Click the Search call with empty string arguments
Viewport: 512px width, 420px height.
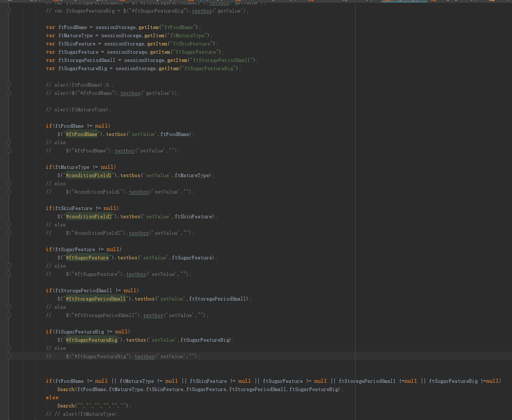pyautogui.click(x=66, y=406)
